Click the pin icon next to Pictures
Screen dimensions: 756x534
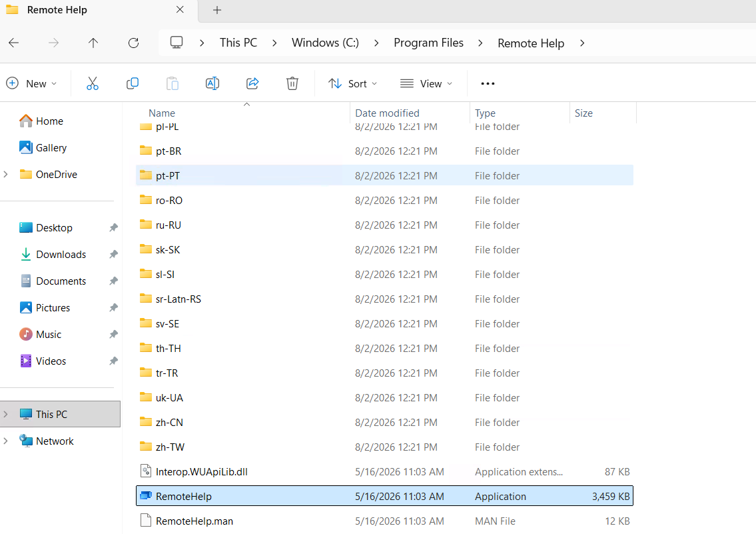(113, 307)
